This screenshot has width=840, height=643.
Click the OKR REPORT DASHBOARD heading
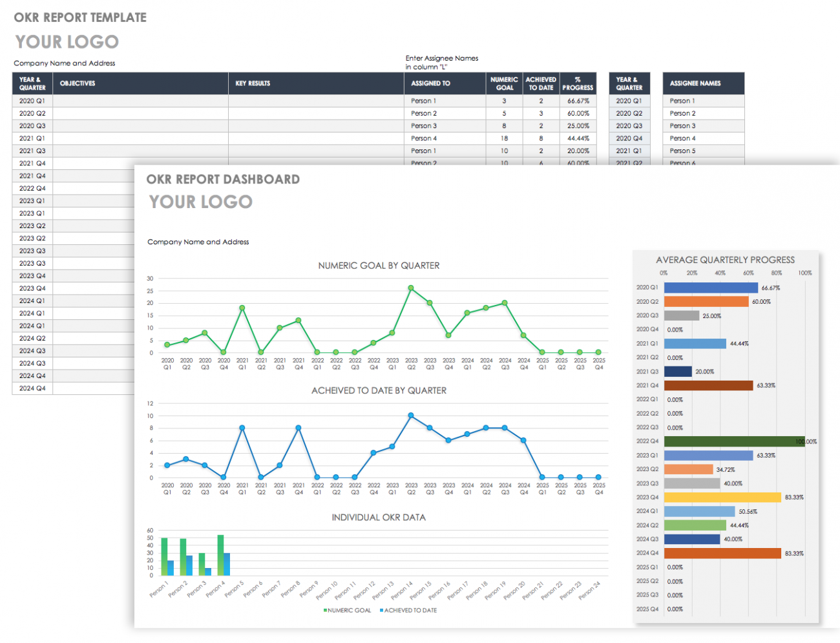point(223,180)
